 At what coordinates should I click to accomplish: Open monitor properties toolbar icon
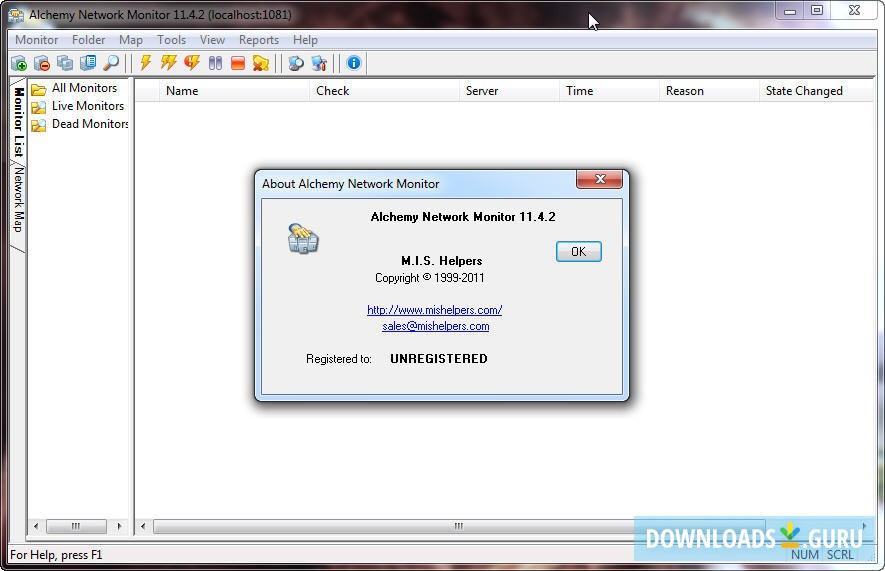click(x=88, y=63)
